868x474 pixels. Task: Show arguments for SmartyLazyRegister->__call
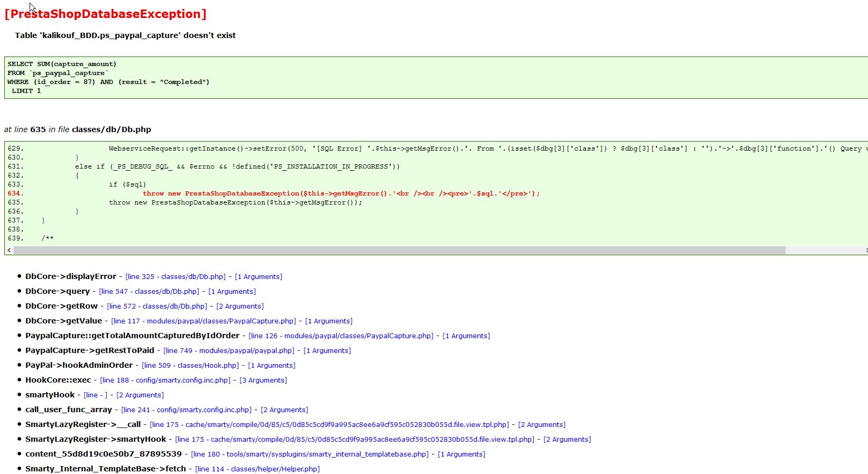pos(542,424)
